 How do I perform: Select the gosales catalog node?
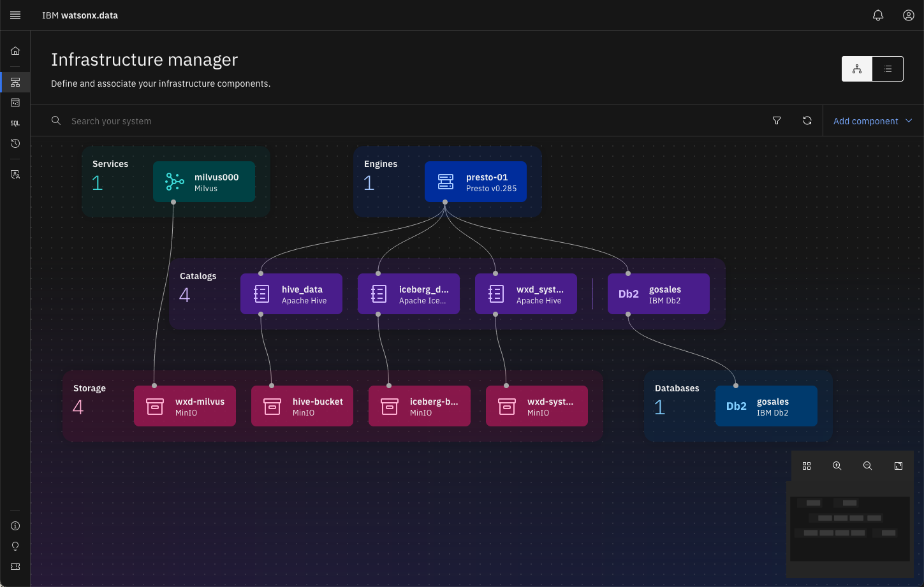click(659, 294)
